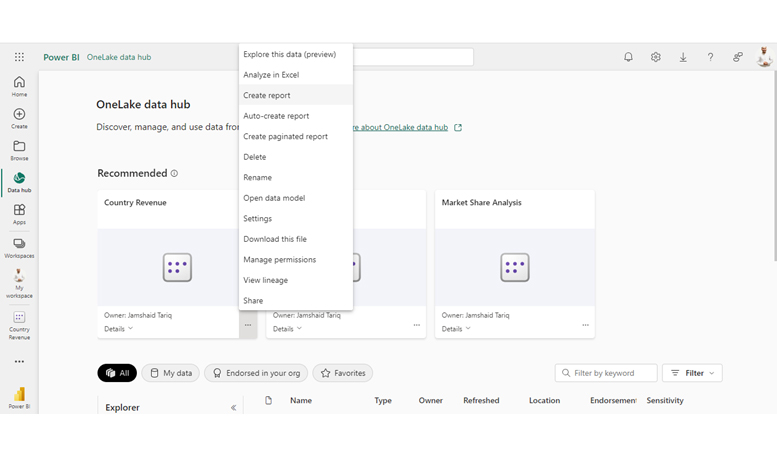
Task: Open the feedback icon in header
Action: 738,57
